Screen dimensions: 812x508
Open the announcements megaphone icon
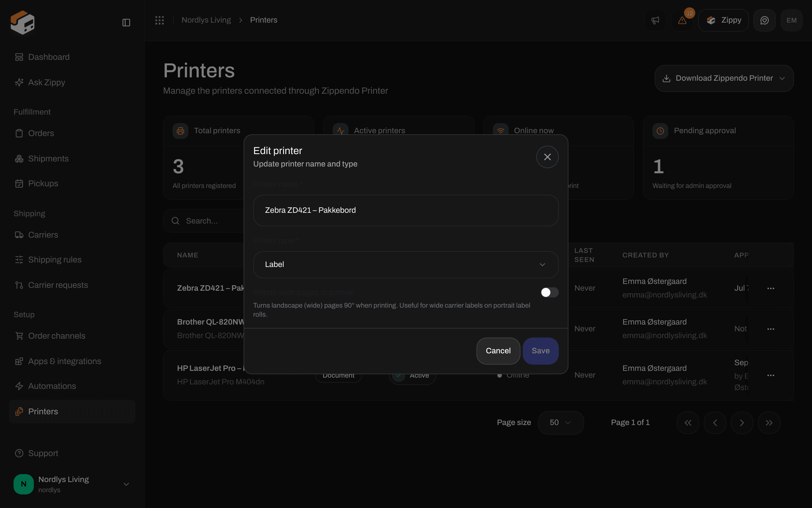(655, 20)
